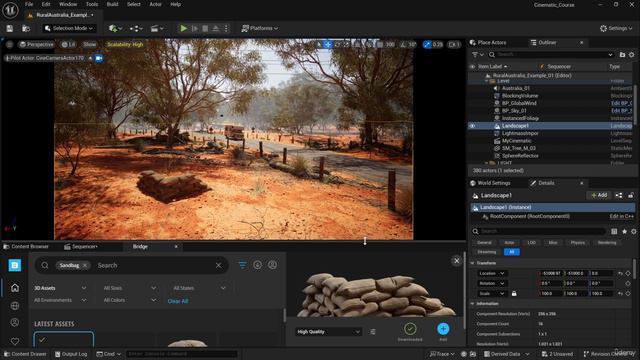The width and height of the screenshot is (640, 360).
Task: Close the Bridge tab
Action: point(176,247)
